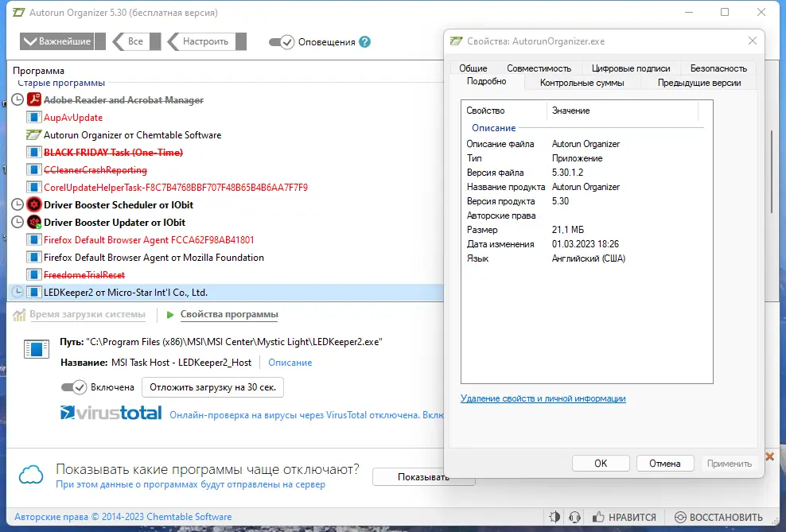Collapse the Старые программы group
The image size is (786, 532).
pyautogui.click(x=61, y=83)
